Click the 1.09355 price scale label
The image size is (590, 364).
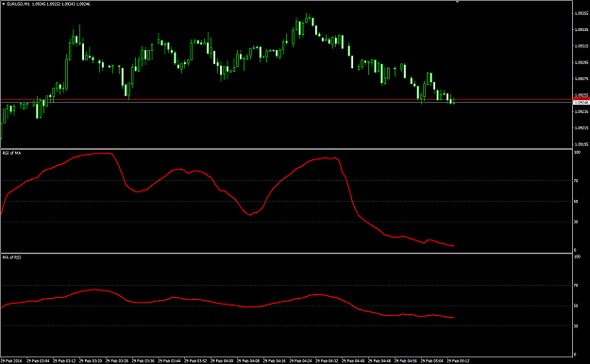[581, 13]
